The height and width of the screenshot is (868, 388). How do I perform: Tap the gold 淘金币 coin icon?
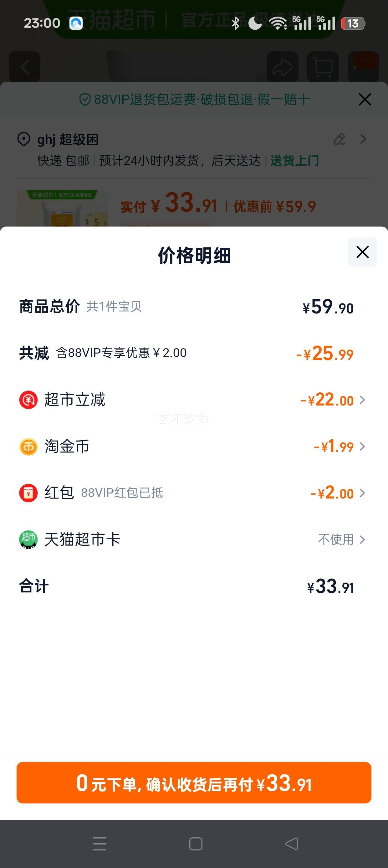coord(28,447)
